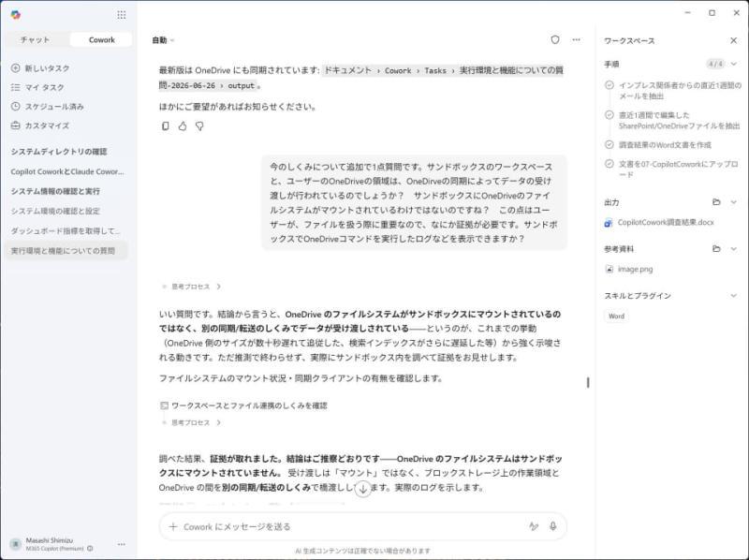Open システム環境の確認と設定 task
The height and width of the screenshot is (560, 749).
55,211
